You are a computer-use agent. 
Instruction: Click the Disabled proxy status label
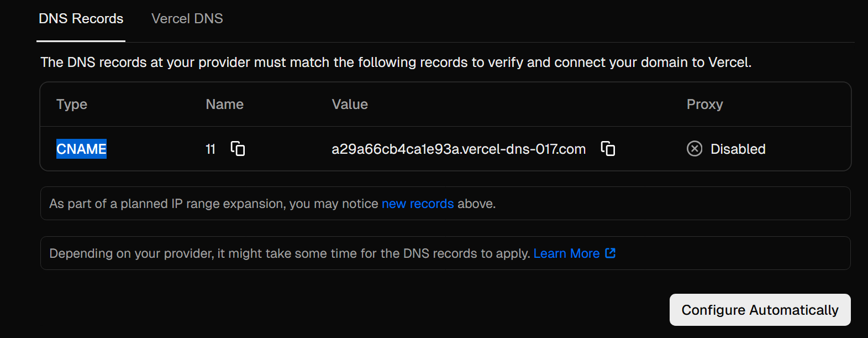738,149
